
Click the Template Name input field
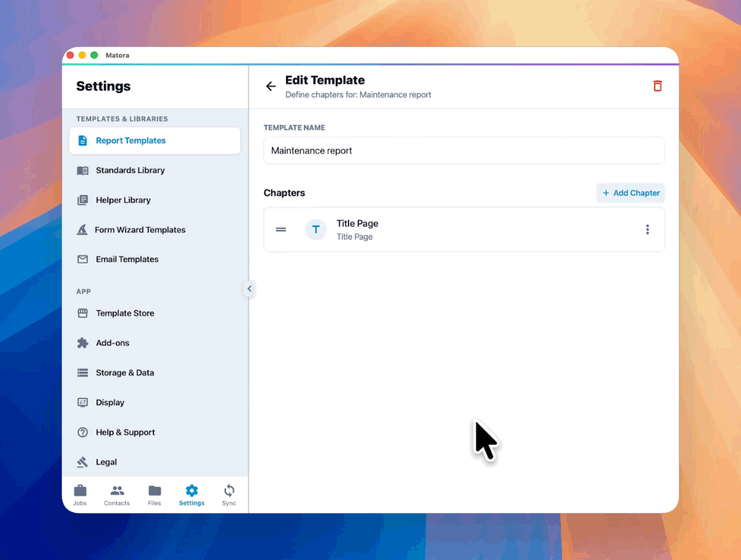coord(464,151)
